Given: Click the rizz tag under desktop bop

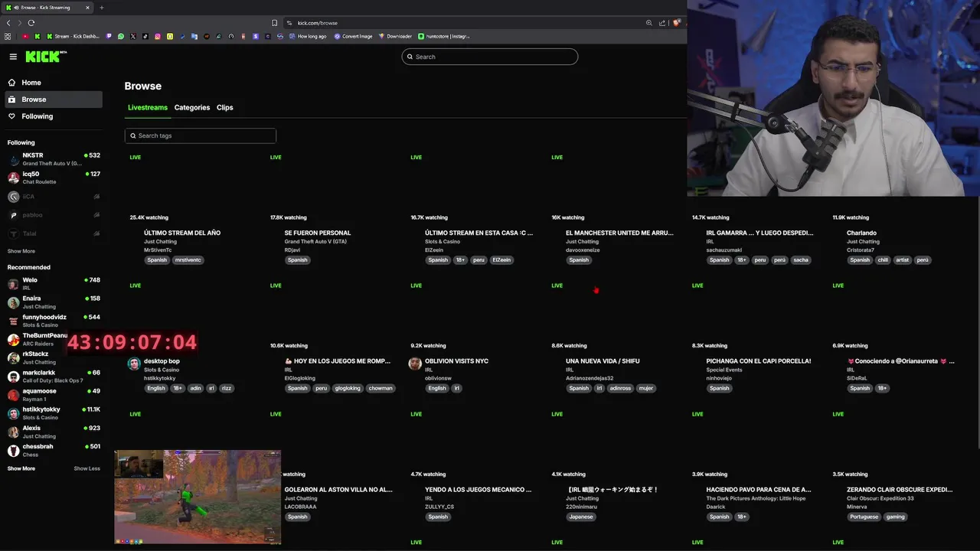Looking at the screenshot, I should pyautogui.click(x=226, y=388).
